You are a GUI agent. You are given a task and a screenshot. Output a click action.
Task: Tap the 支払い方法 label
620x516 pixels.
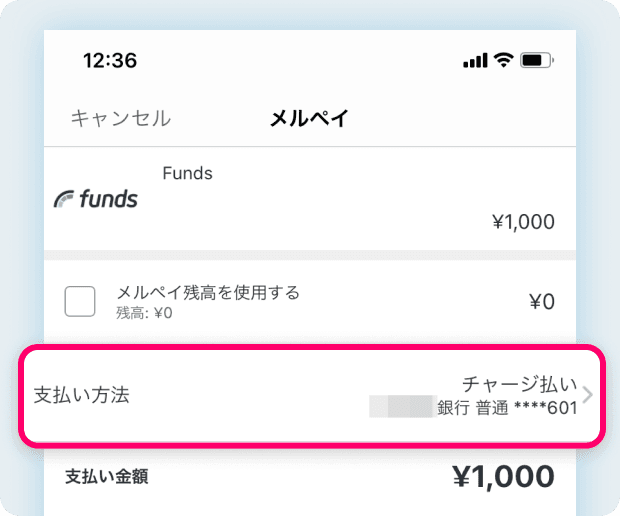tap(81, 395)
